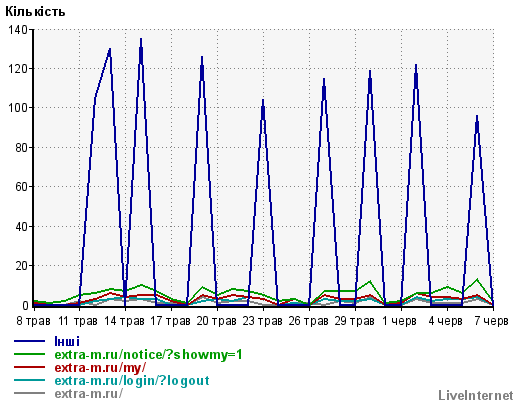Click the teal logout legend line swatch
Image resolution: width=520 pixels, height=405 pixels.
tap(29, 380)
